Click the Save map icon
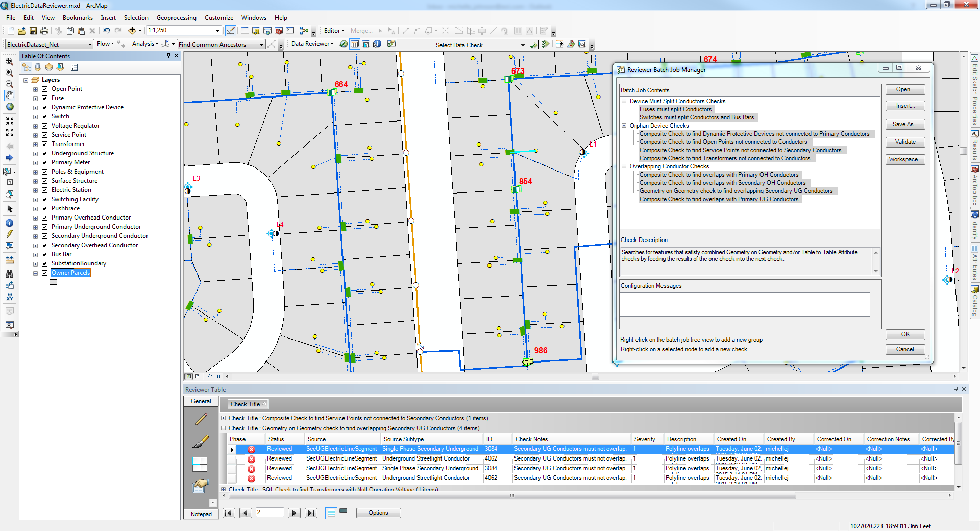This screenshot has width=980, height=531. coord(33,31)
